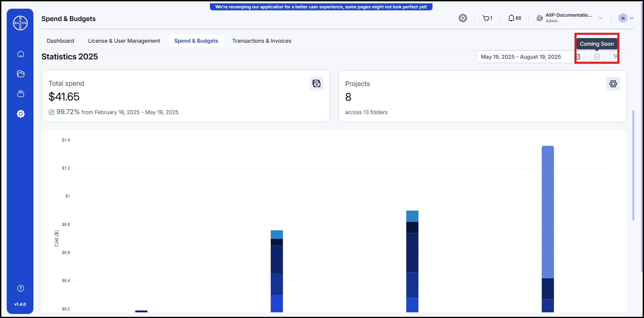Open the filter icon next to download

615,57
